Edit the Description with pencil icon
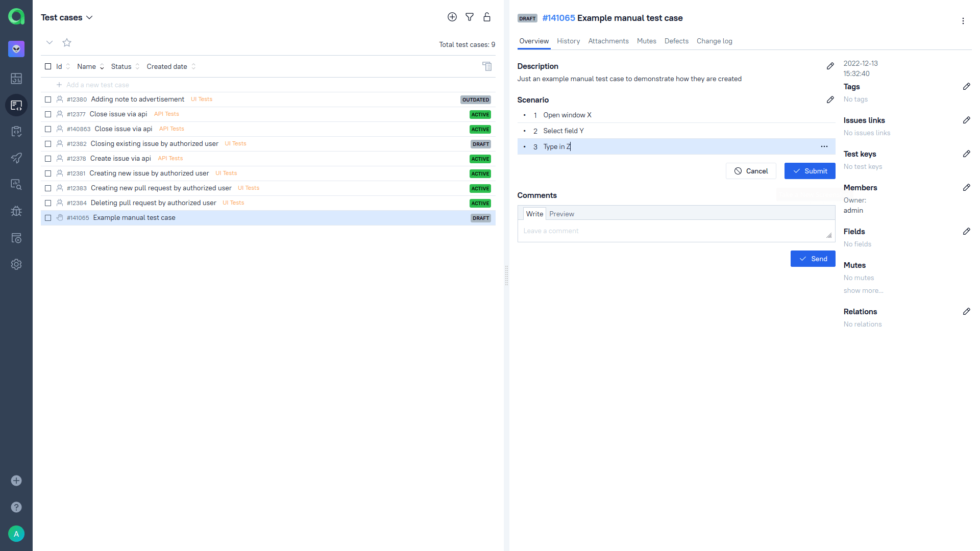980x551 pixels. tap(829, 66)
